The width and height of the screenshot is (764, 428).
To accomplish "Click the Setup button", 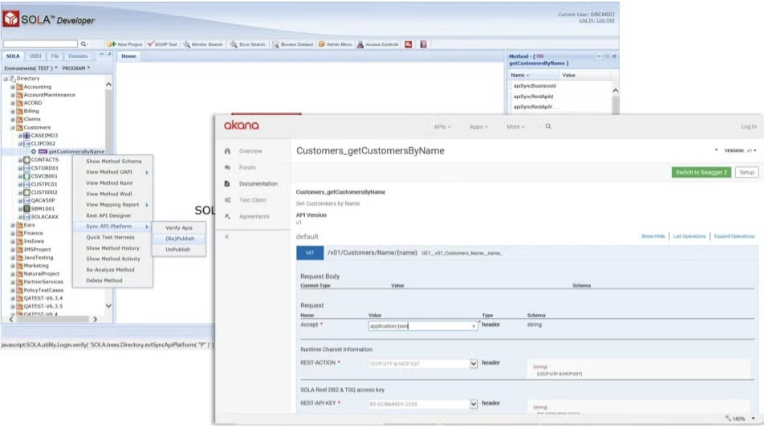I will [x=746, y=173].
